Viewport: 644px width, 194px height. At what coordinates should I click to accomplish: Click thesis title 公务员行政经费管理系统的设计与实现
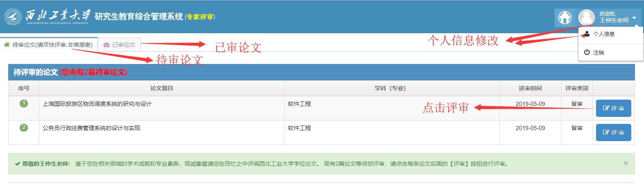(x=91, y=128)
